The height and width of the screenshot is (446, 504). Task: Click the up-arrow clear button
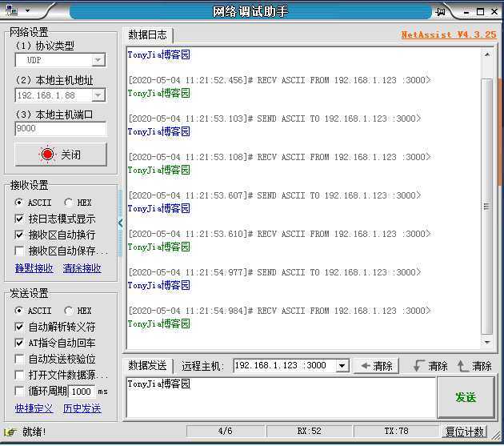click(x=474, y=366)
